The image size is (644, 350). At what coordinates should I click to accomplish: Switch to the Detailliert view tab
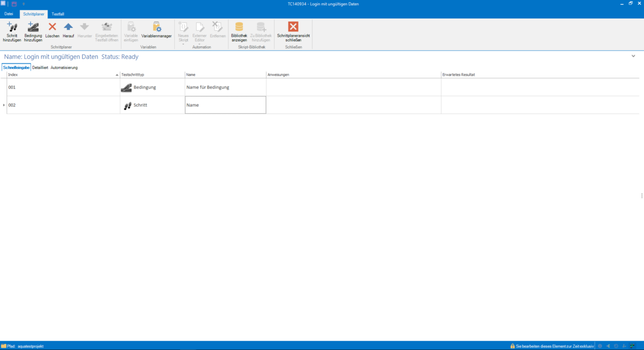click(x=40, y=68)
